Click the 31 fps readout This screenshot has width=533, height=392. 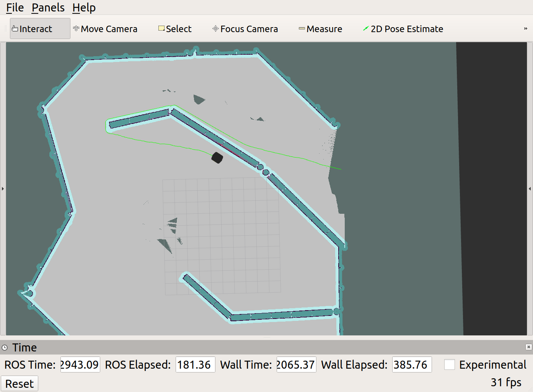pos(506,382)
